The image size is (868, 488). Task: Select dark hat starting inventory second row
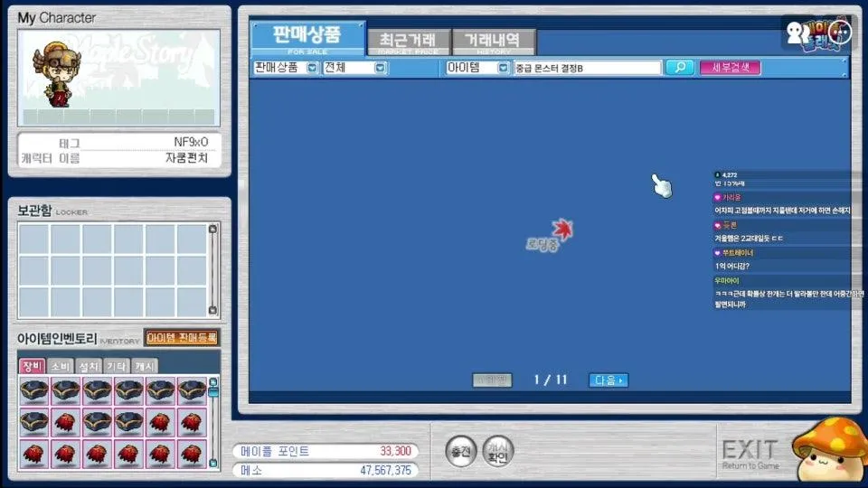click(34, 423)
